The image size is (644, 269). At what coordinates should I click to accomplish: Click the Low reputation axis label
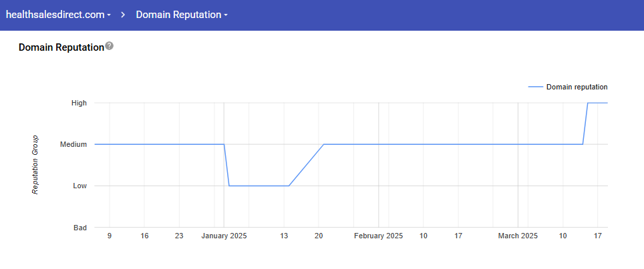(79, 186)
